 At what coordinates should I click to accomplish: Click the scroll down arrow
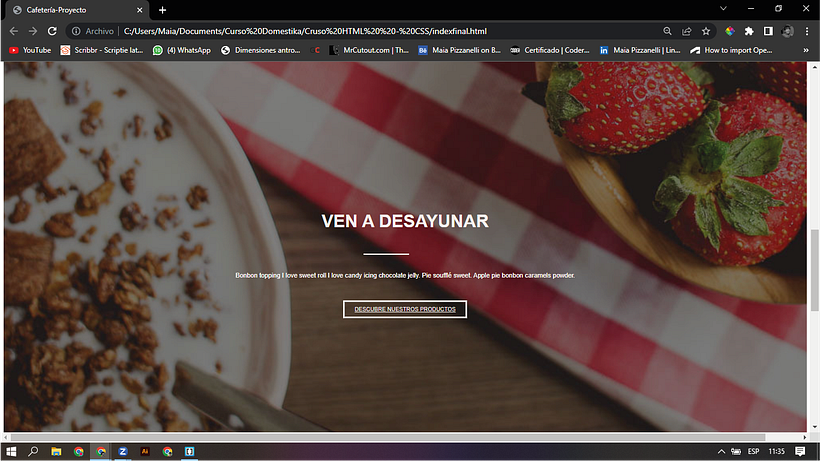point(814,428)
